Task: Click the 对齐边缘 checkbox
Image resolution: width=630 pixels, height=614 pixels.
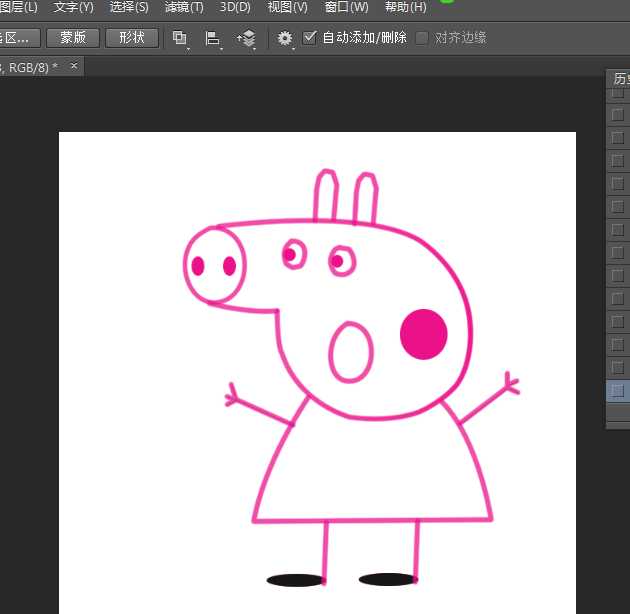Action: pos(422,38)
